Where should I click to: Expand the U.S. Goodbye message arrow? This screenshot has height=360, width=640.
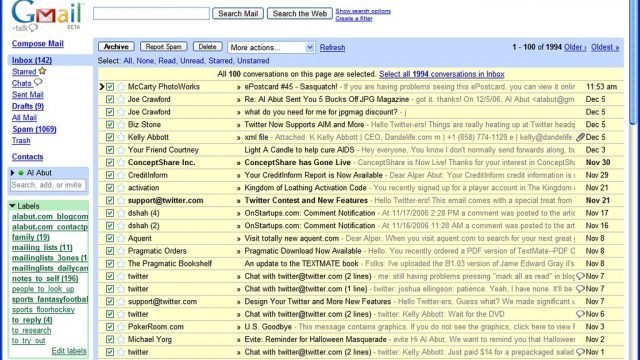tap(238, 328)
